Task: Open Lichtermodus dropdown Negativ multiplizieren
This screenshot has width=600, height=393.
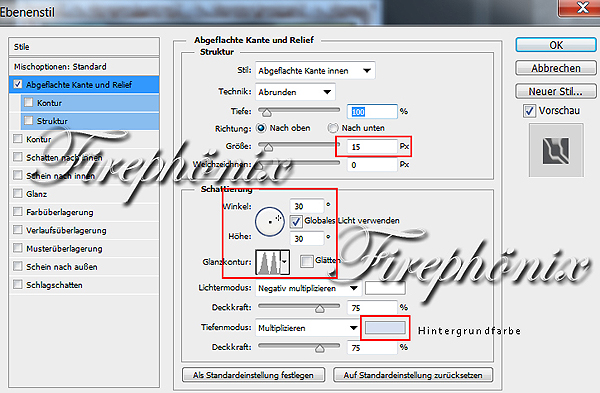Action: pos(308,288)
